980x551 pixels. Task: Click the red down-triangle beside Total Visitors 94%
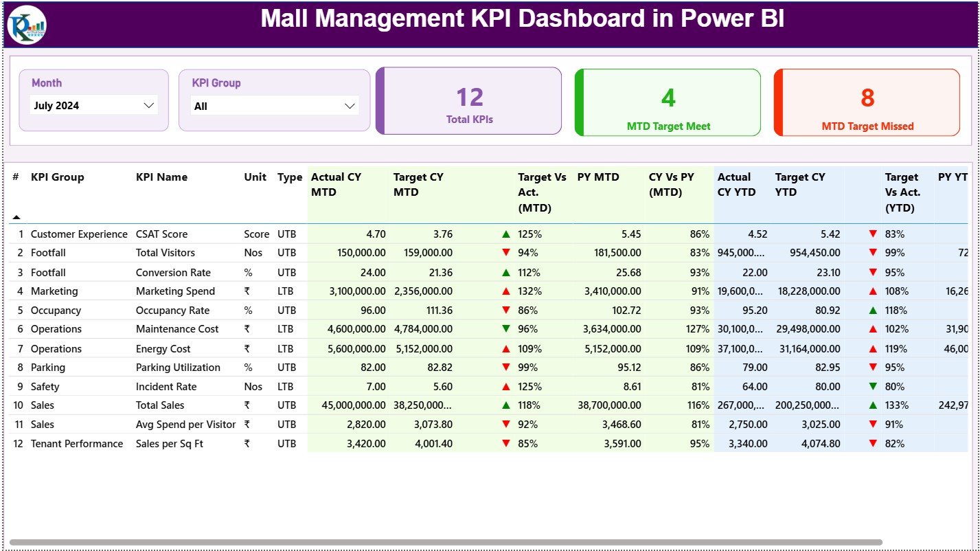[506, 253]
